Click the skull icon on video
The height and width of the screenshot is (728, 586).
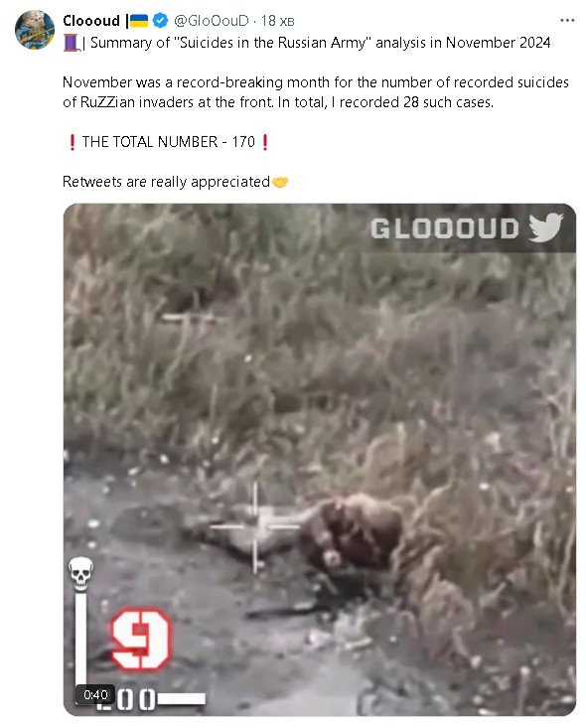pos(80,573)
